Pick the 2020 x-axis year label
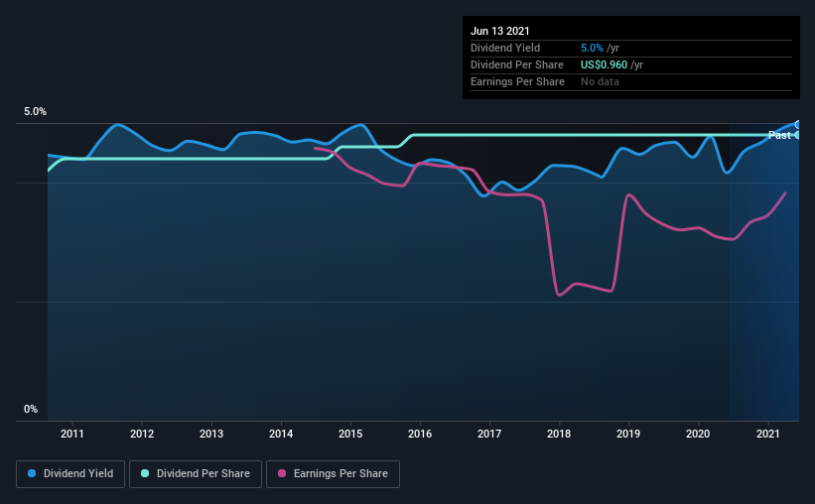This screenshot has height=504, width=815. (x=698, y=434)
